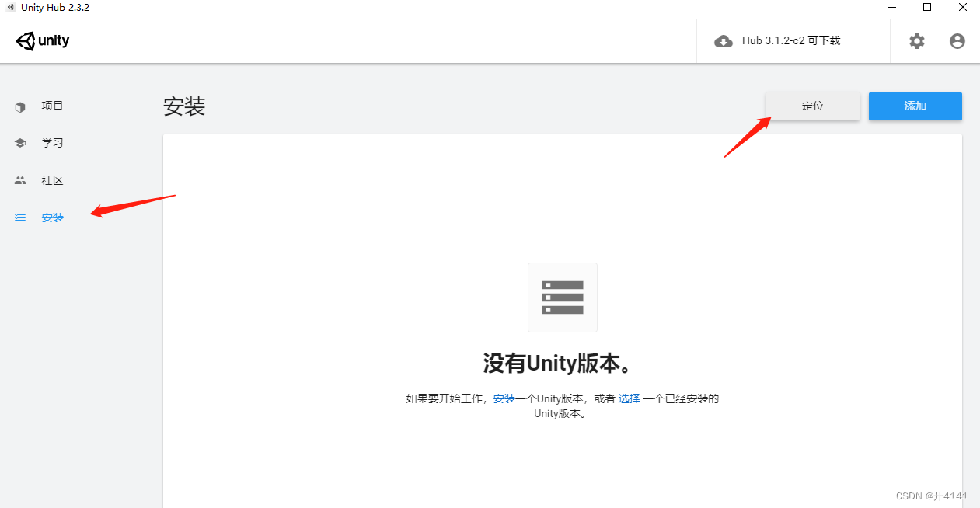The width and height of the screenshot is (980, 508).
Task: Click the 选择 link in empty message
Action: tap(630, 398)
